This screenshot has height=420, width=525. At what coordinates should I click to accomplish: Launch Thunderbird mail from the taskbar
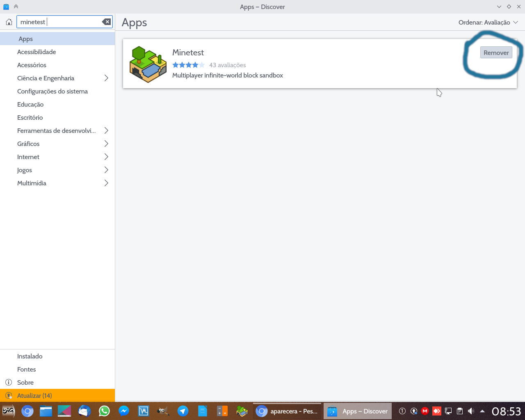pyautogui.click(x=84, y=411)
